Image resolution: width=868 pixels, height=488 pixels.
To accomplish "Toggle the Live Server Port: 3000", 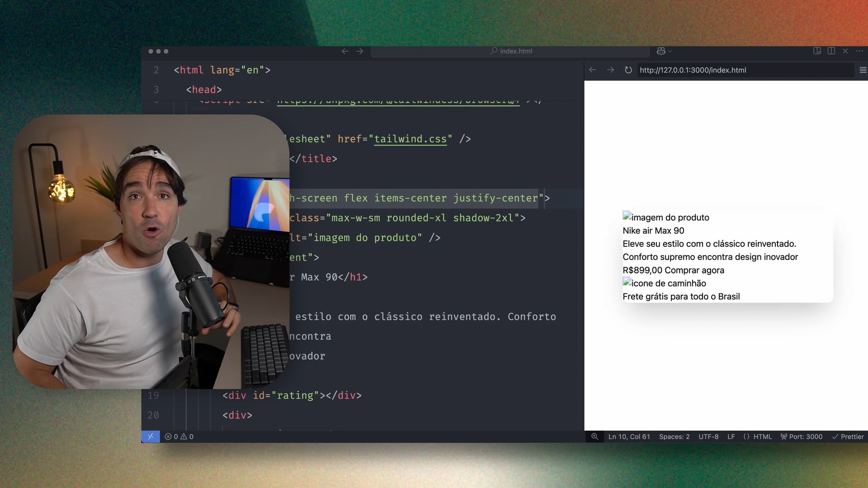I will 801,436.
